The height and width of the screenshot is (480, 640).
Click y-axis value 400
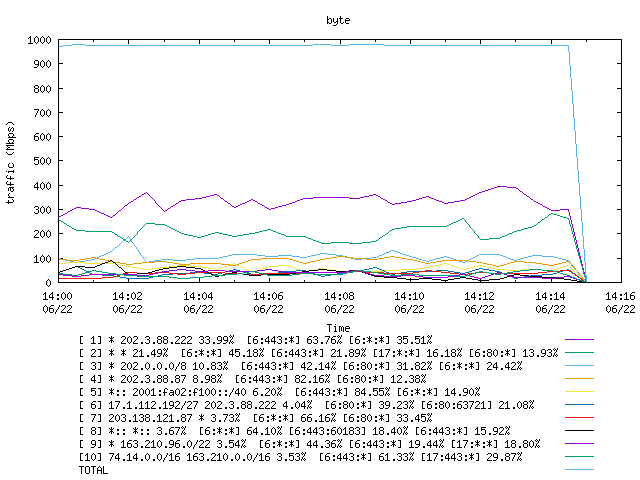tap(42, 186)
